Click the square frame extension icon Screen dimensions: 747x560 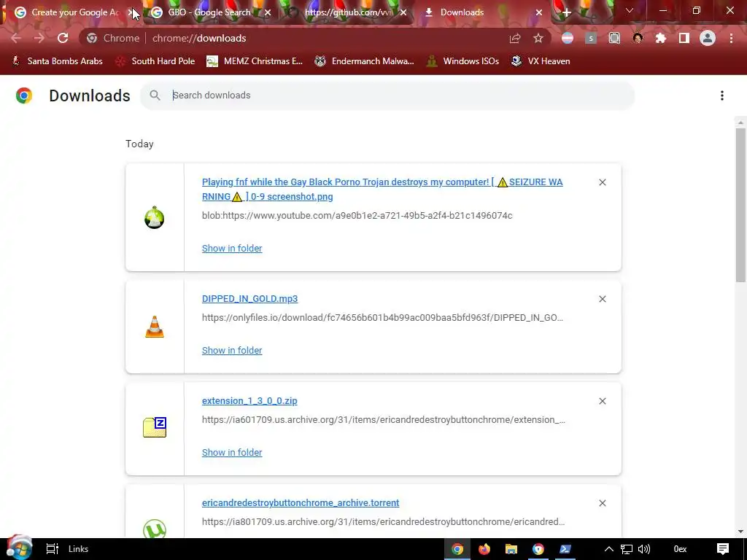[614, 38]
